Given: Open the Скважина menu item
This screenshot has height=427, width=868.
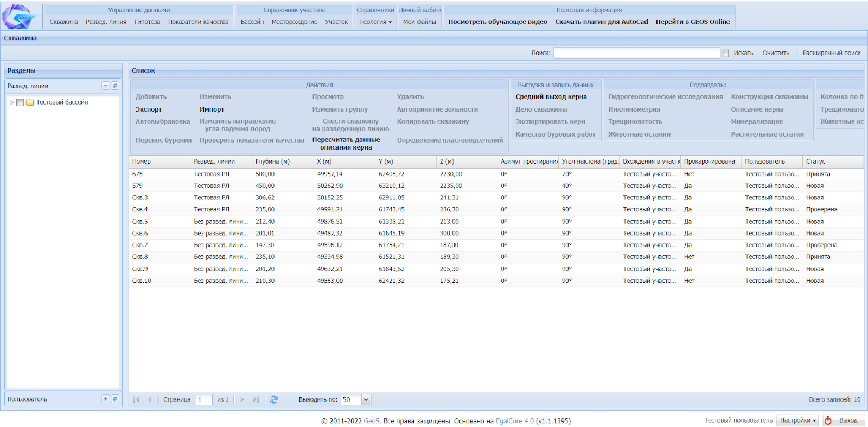Looking at the screenshot, I should click(64, 22).
